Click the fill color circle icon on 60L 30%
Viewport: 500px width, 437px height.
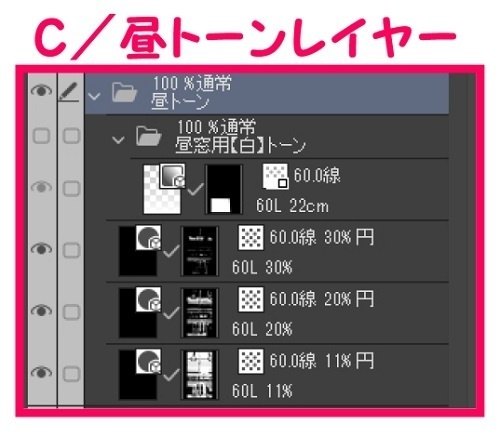(148, 237)
